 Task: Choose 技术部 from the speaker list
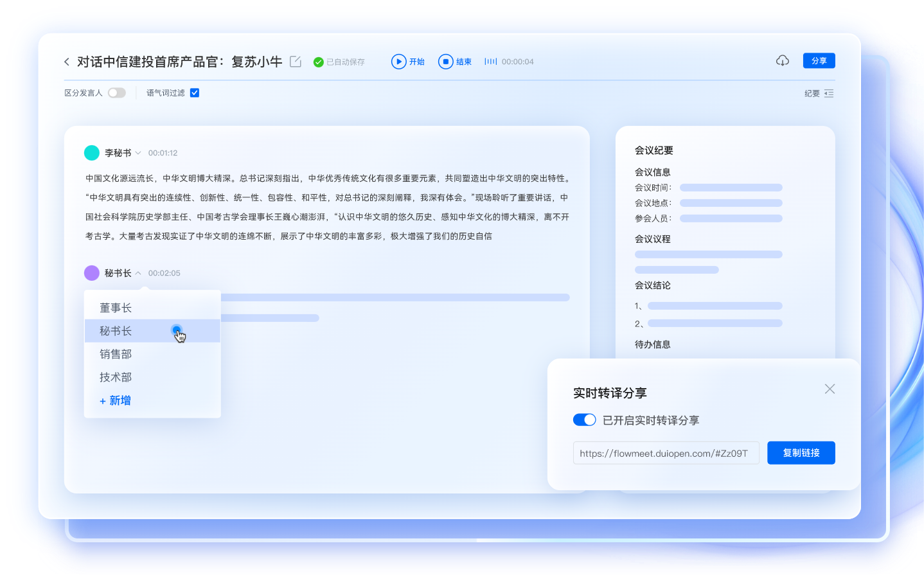click(152, 377)
